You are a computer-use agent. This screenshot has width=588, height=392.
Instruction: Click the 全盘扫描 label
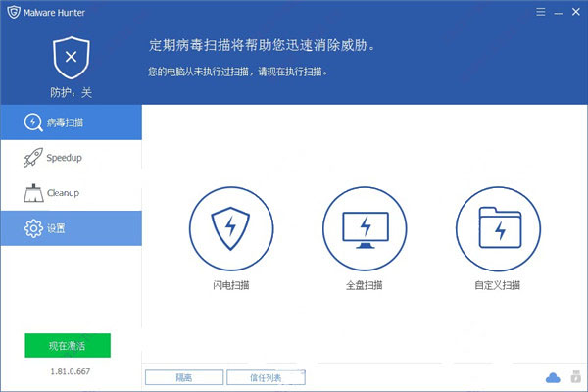(x=365, y=285)
